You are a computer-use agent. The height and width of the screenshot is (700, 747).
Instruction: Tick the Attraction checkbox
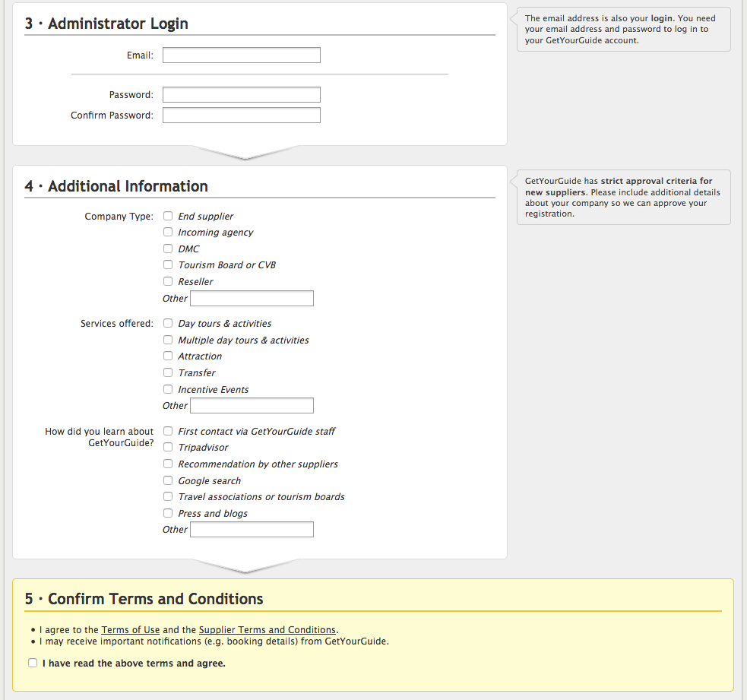(169, 356)
